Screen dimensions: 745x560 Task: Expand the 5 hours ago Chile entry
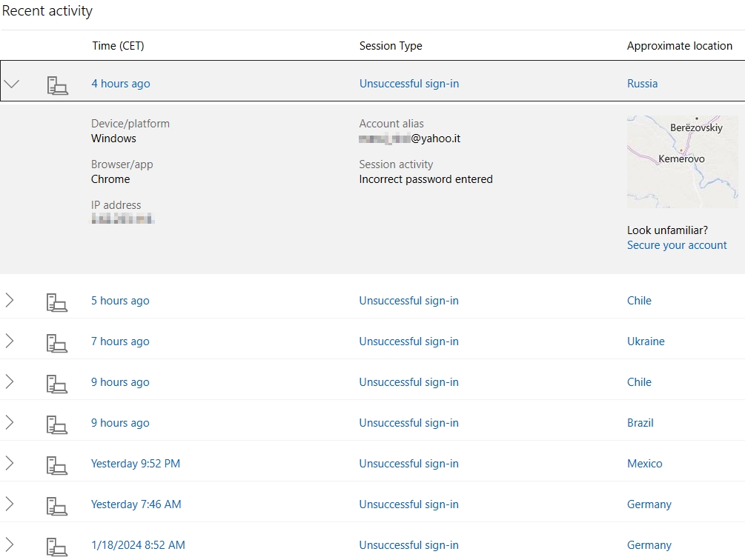(x=10, y=301)
